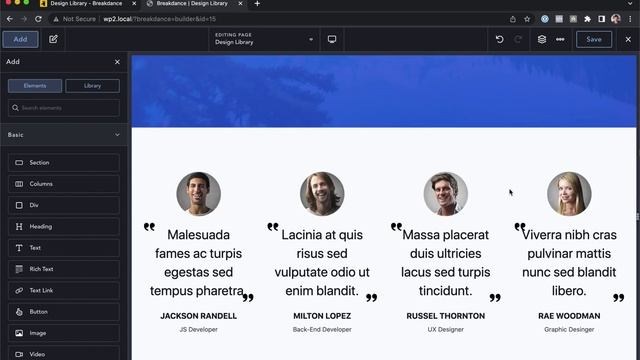Add an Image element
Viewport: 640px width, 360px height.
(x=64, y=333)
